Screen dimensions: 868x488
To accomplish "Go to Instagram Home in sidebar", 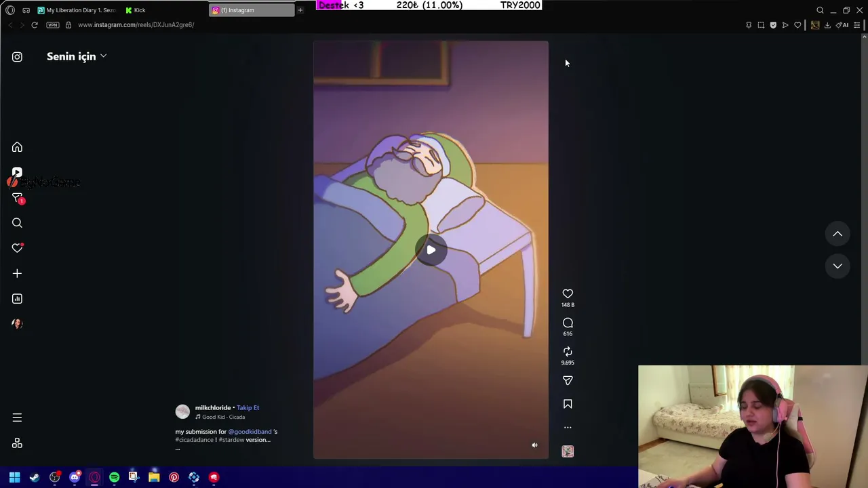I will point(17,147).
